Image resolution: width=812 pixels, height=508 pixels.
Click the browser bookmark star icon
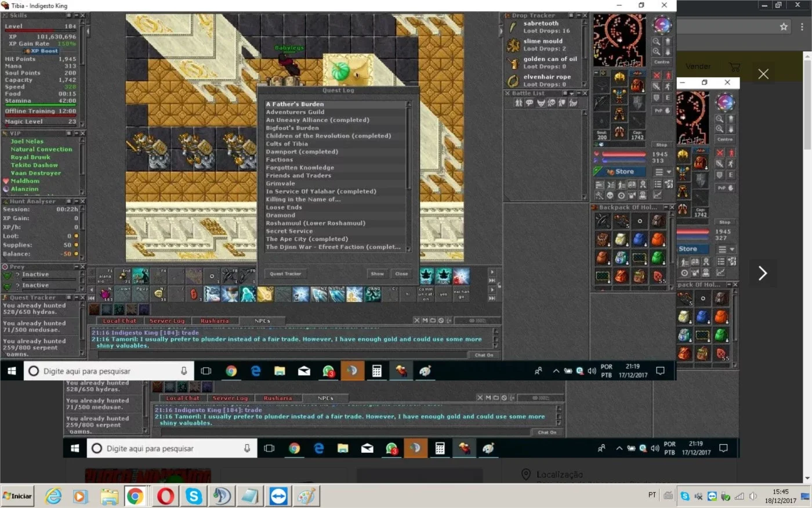coord(784,27)
